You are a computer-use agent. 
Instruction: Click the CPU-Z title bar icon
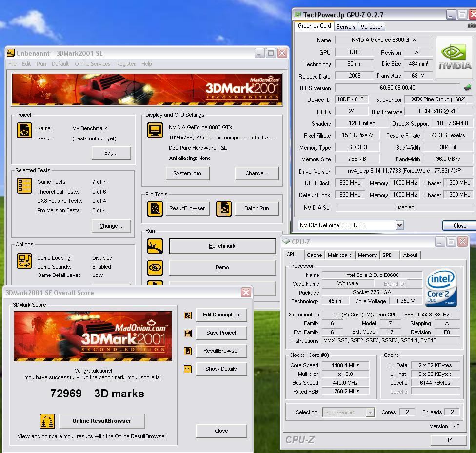point(286,241)
